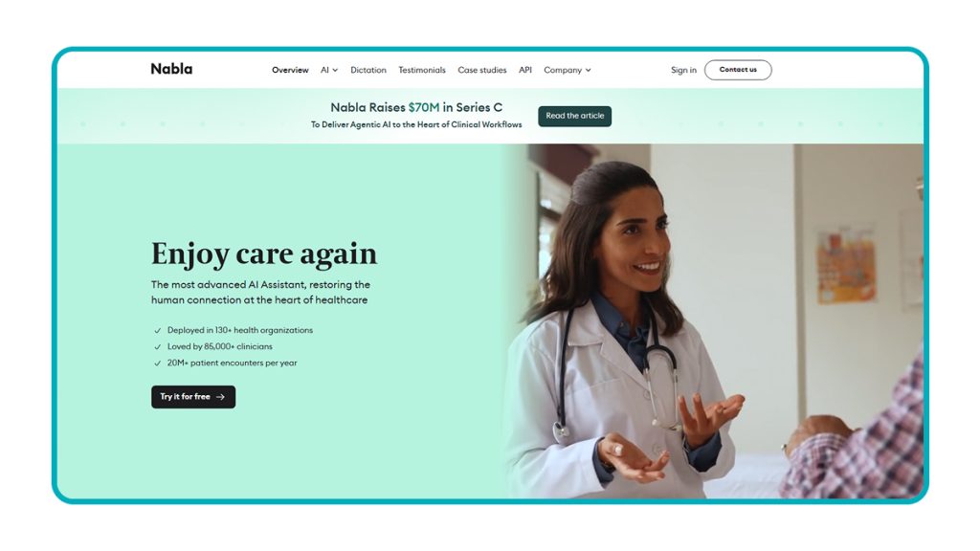Click the $70M Series C headline
Image resolution: width=980 pixels, height=551 pixels.
coord(416,107)
